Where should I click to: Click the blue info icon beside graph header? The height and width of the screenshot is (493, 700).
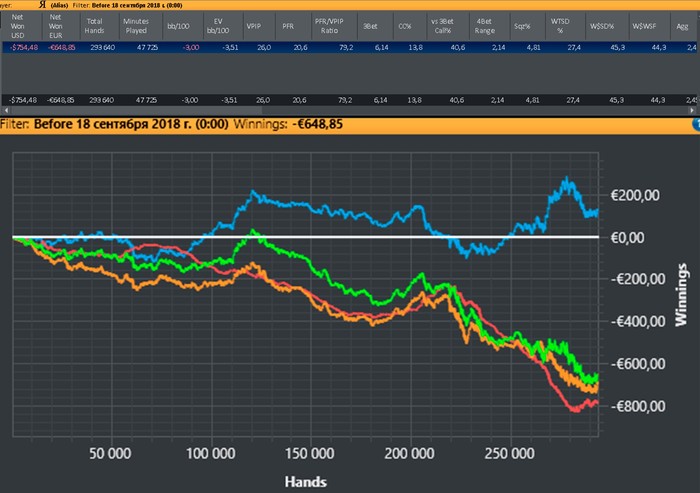696,124
